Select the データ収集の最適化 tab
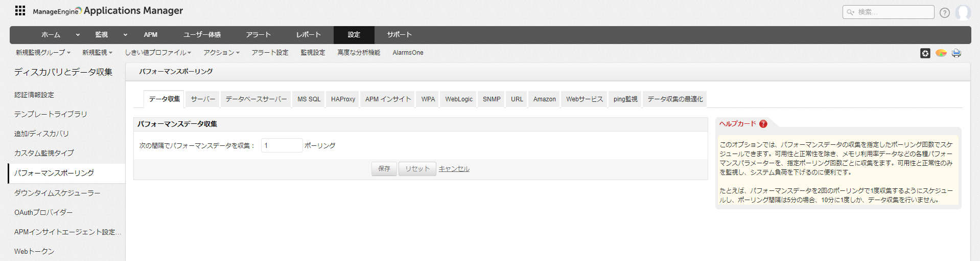 pyautogui.click(x=675, y=99)
